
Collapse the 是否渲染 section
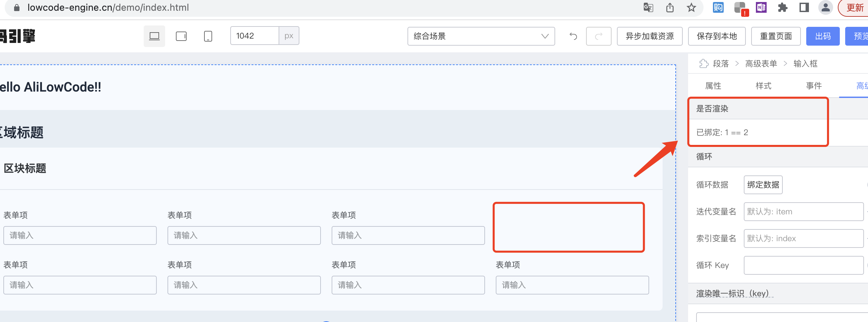tap(711, 109)
